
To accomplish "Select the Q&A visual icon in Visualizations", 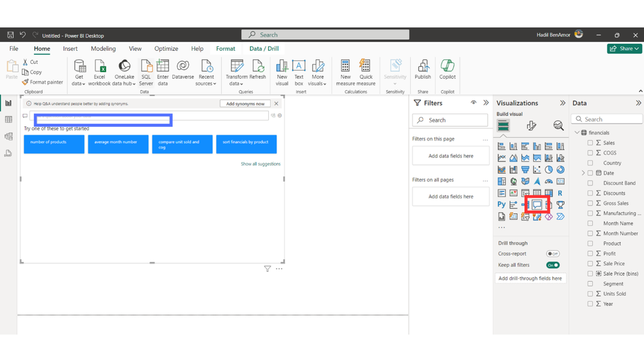I will pos(537,204).
